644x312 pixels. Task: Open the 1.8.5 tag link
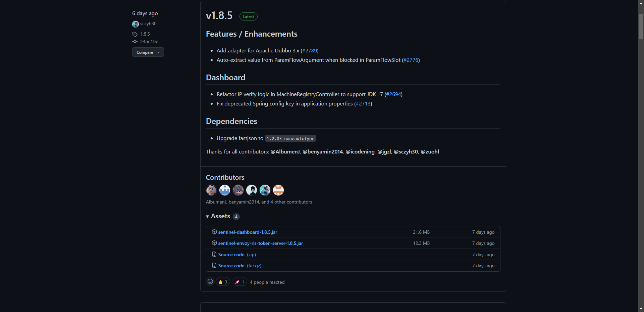click(145, 34)
